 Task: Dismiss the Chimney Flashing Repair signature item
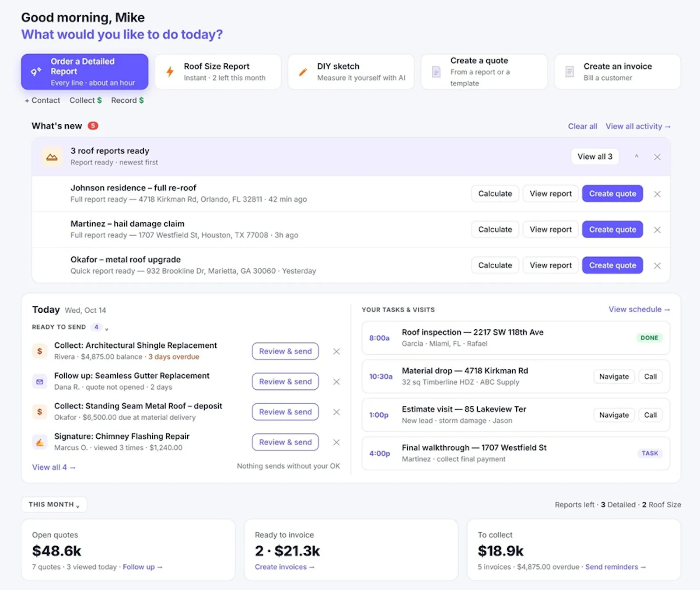click(336, 442)
